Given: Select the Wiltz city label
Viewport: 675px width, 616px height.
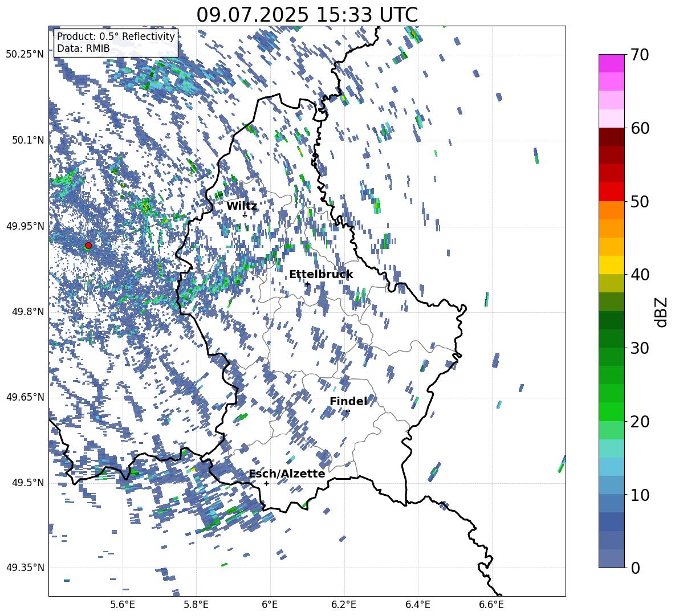Looking at the screenshot, I should pyautogui.click(x=242, y=206).
